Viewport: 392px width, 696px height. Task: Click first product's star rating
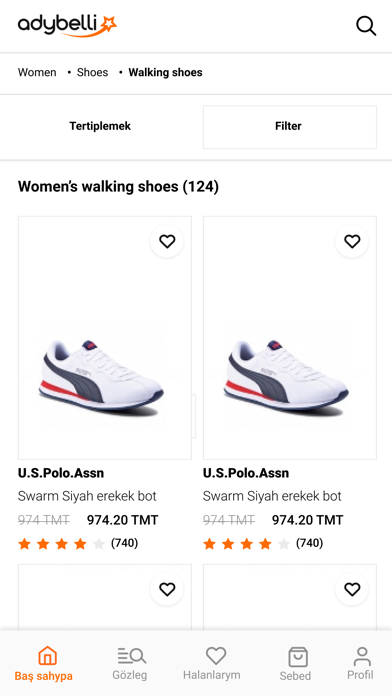tap(62, 544)
